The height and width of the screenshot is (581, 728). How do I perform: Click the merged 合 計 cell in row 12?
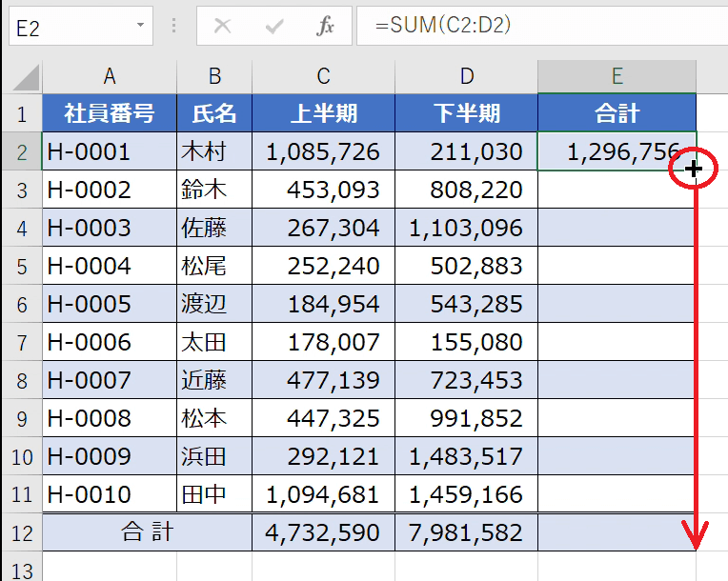148,531
